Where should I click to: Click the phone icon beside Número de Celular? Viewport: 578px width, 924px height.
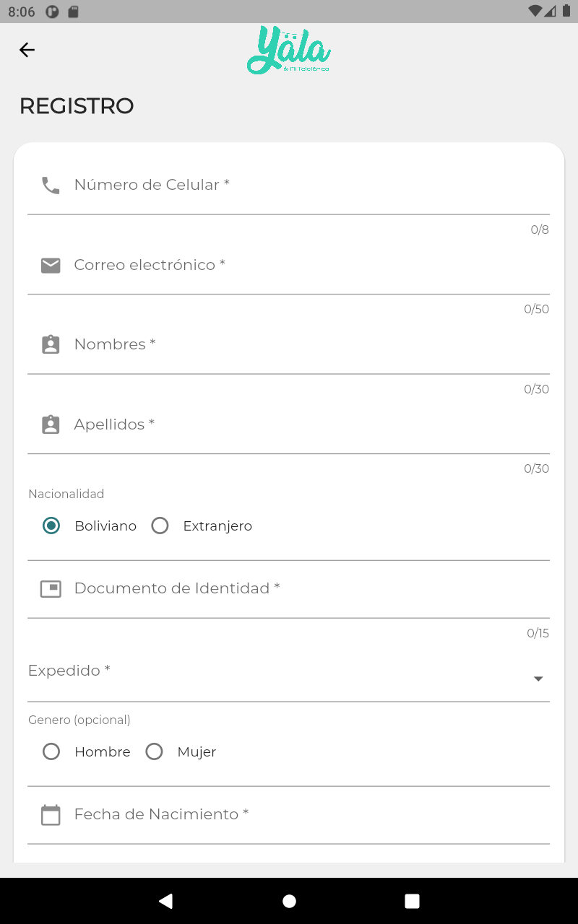(51, 186)
